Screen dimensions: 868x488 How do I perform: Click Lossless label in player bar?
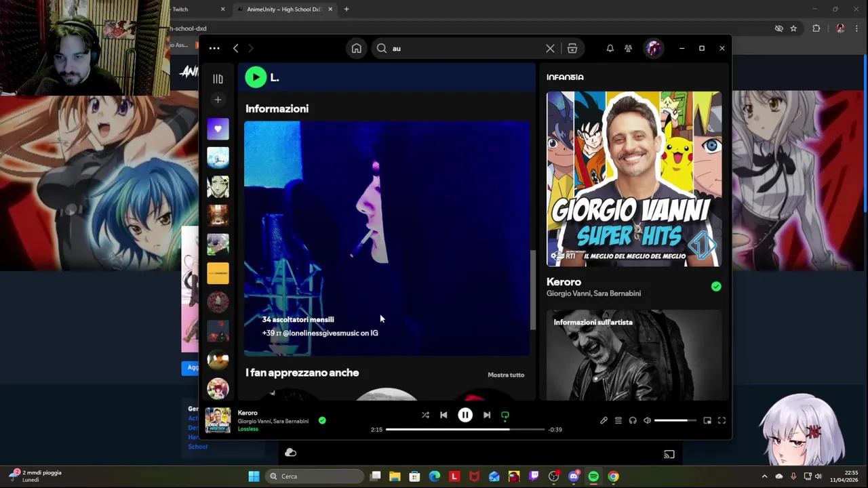[x=248, y=429]
